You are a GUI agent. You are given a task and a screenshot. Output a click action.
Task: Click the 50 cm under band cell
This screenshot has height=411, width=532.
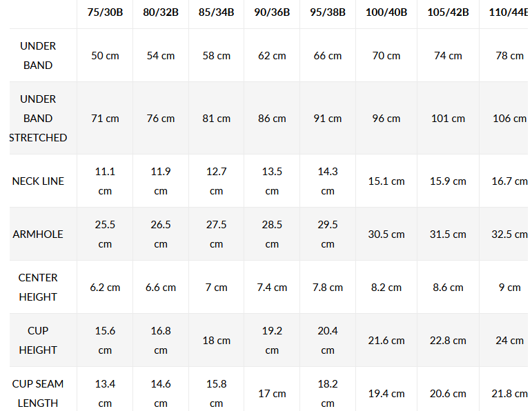[105, 56]
